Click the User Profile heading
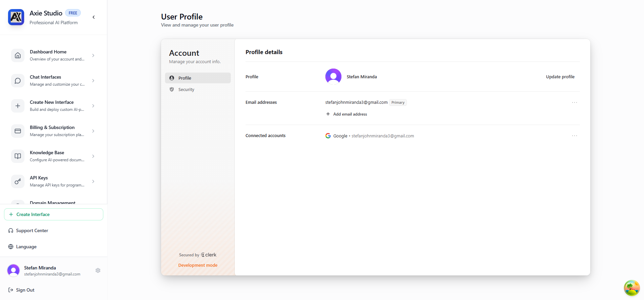Screen dimensions: 644x300 coord(182,17)
